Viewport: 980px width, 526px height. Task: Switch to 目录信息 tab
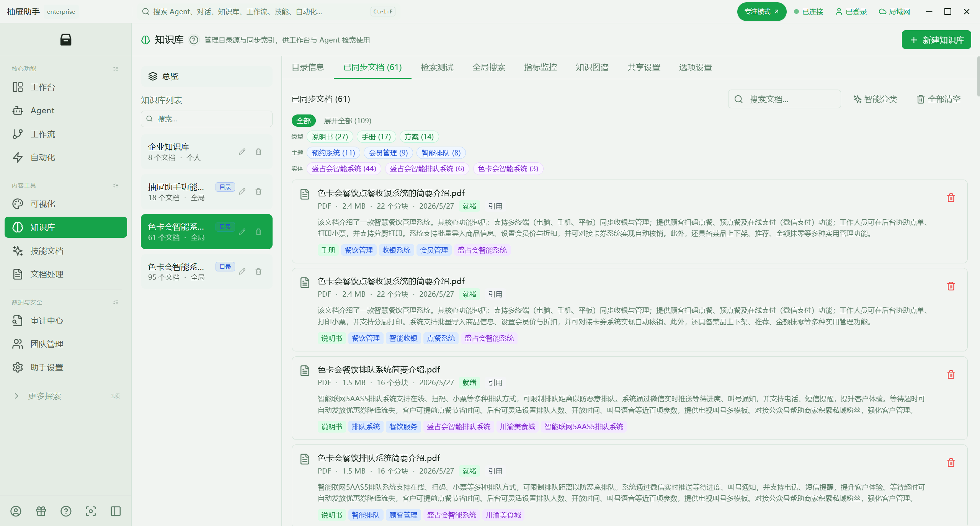(308, 67)
